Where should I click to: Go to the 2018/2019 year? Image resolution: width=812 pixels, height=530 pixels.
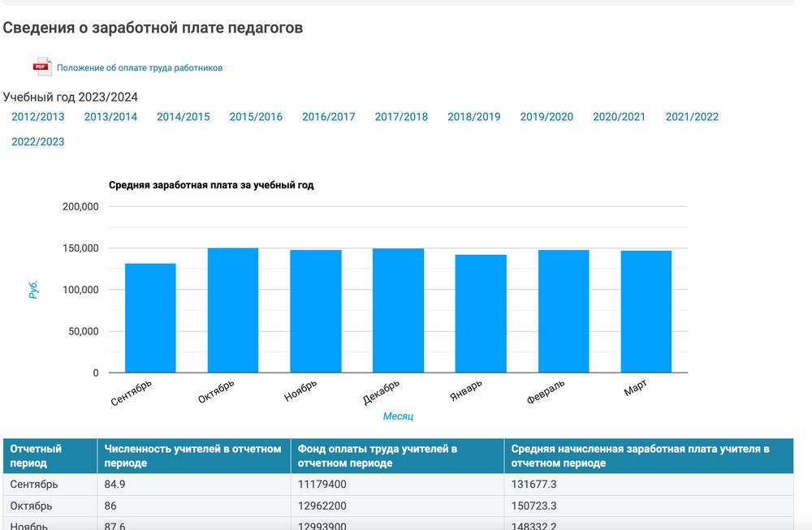pyautogui.click(x=474, y=117)
